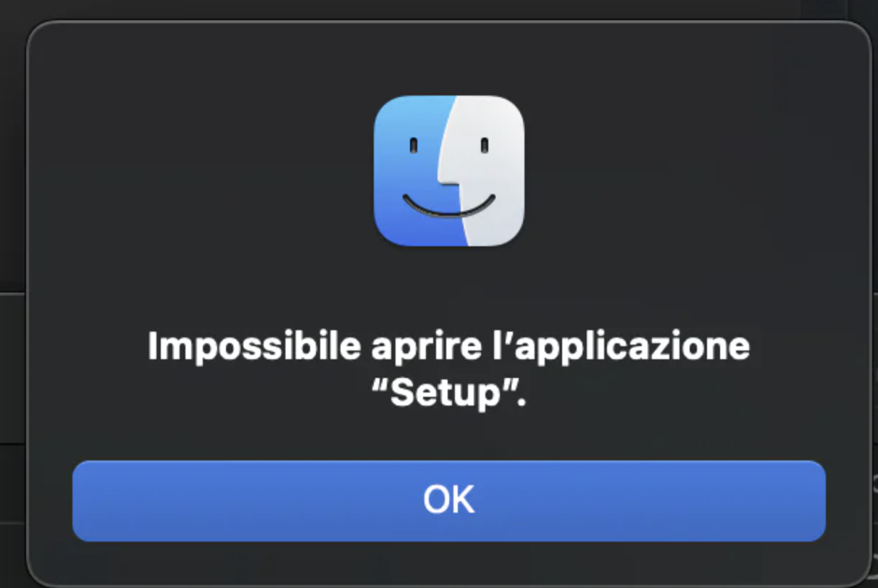878x588 pixels.
Task: Click the white right half of Finder icon
Action: (x=489, y=171)
